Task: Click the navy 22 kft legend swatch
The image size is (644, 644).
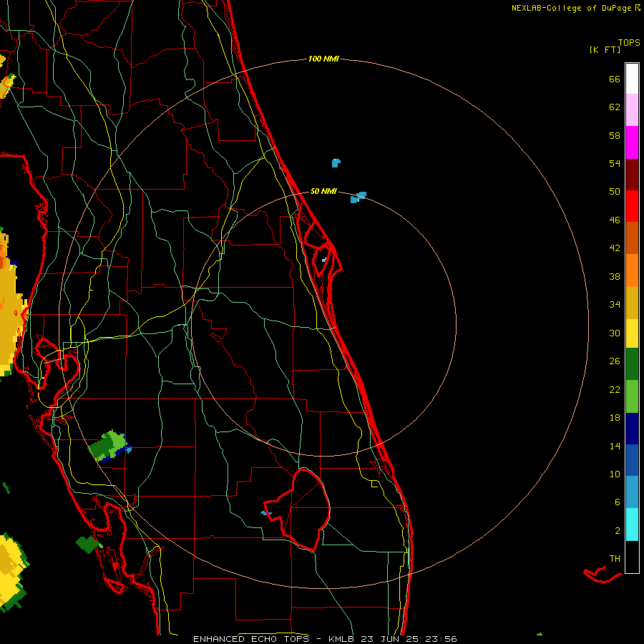Action: 632,429
